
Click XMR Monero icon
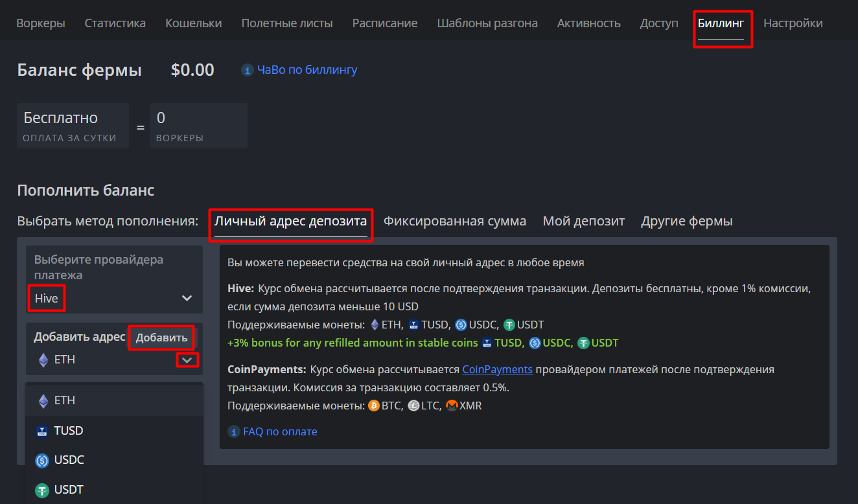click(452, 406)
